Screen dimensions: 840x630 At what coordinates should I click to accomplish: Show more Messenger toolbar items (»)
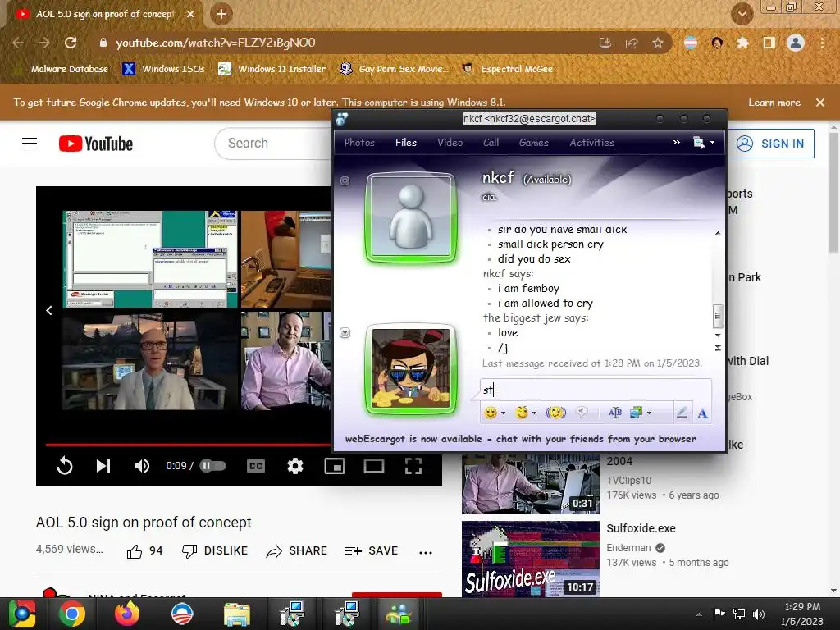click(x=677, y=143)
